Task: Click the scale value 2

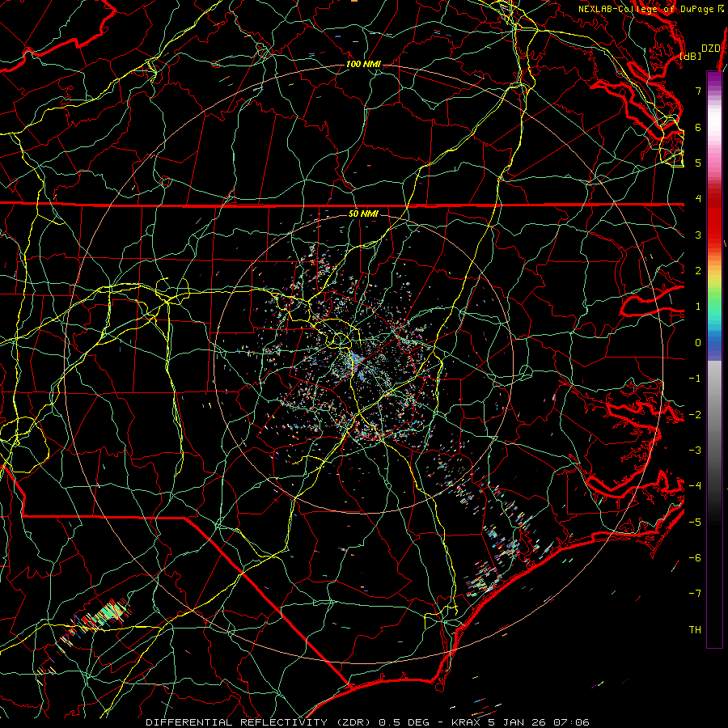Action: coord(698,271)
